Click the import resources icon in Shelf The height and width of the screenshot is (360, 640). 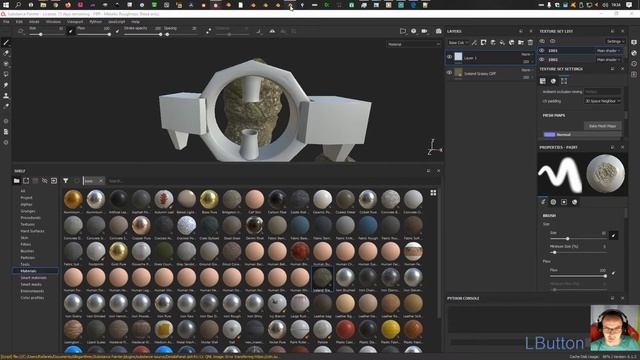click(54, 180)
